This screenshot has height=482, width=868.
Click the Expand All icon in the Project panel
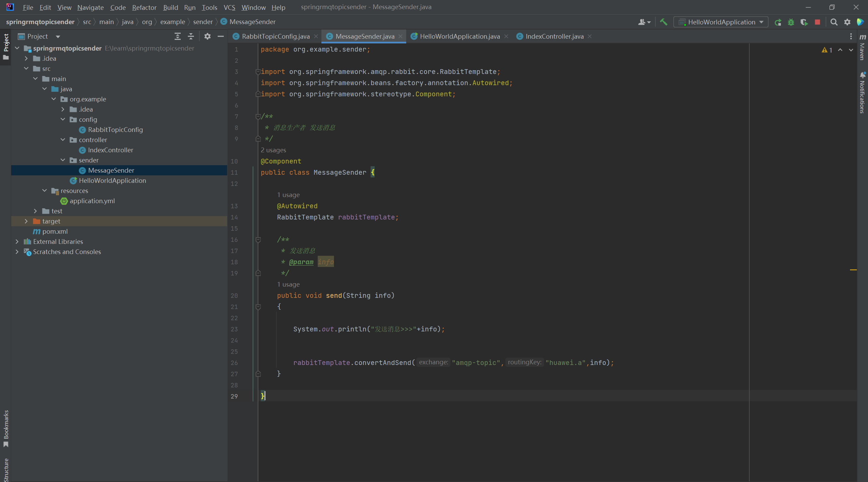[x=177, y=36]
